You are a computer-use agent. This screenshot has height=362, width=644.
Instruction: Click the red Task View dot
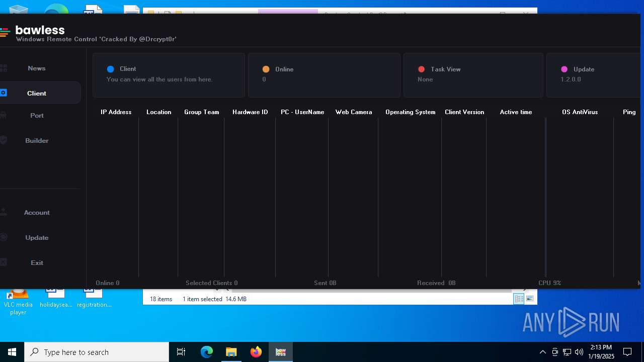[x=422, y=69]
